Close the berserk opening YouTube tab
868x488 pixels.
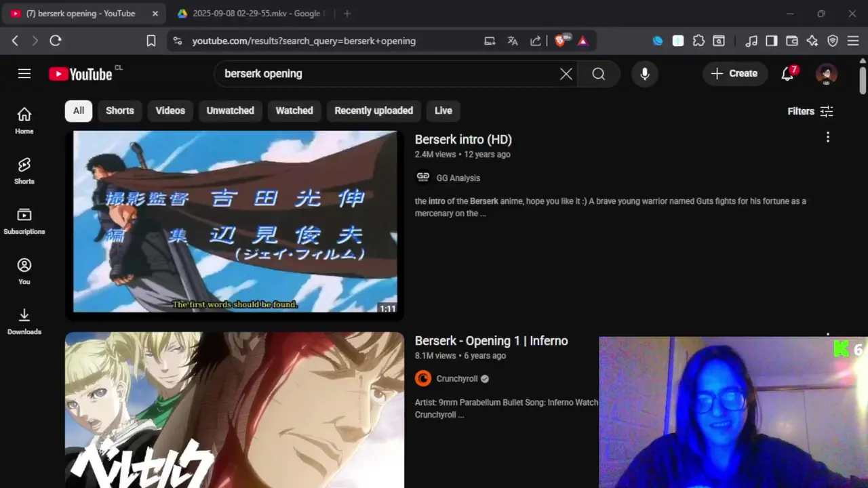click(155, 14)
